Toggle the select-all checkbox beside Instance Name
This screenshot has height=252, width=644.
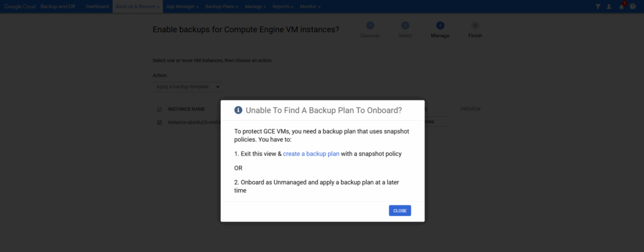point(160,109)
